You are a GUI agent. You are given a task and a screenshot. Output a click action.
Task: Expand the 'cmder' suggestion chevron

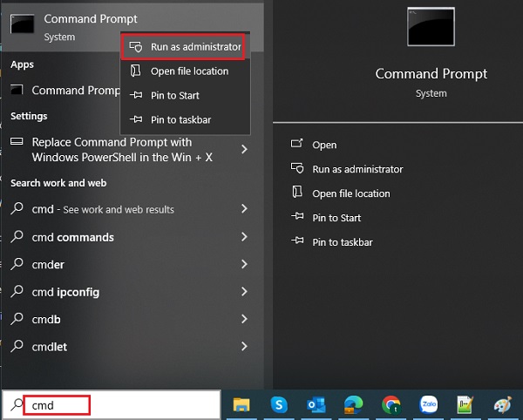[x=244, y=264]
